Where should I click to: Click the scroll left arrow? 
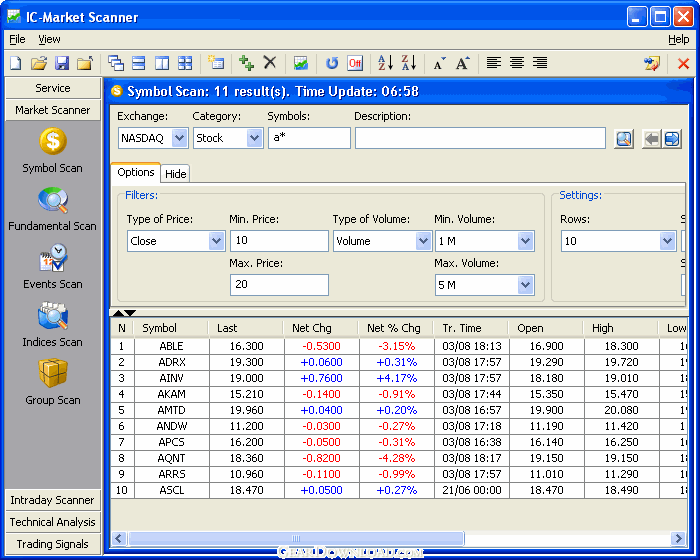(118, 539)
